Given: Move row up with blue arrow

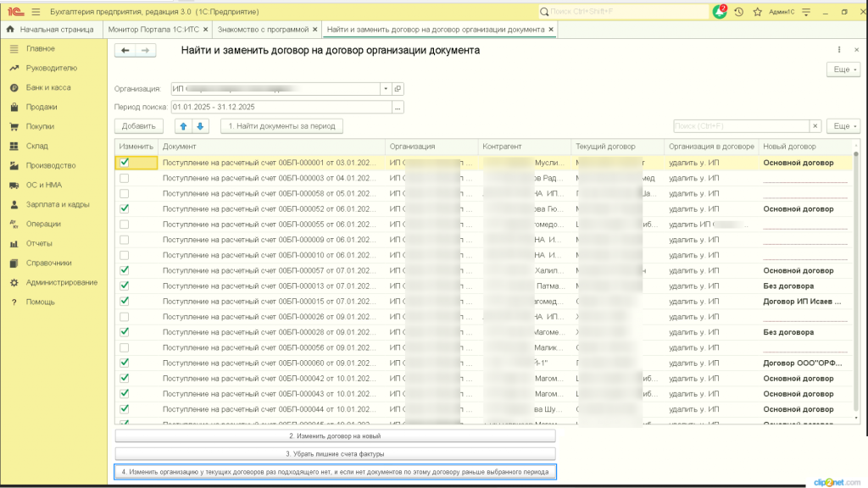Looking at the screenshot, I should tap(183, 126).
